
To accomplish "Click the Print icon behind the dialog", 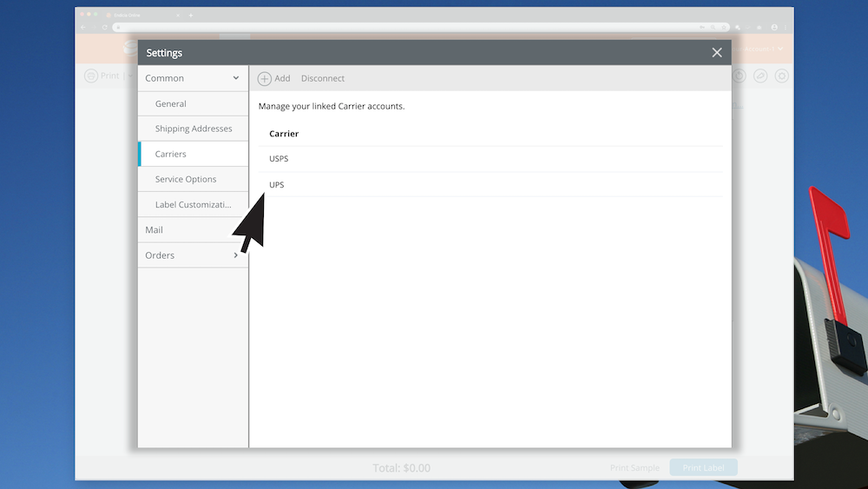I will (x=91, y=76).
